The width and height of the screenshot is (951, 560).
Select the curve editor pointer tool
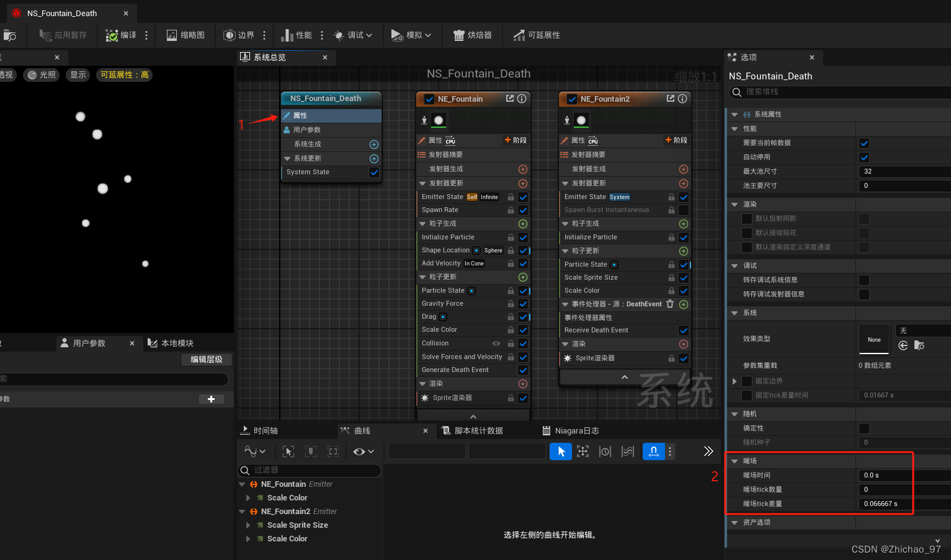[x=561, y=451]
